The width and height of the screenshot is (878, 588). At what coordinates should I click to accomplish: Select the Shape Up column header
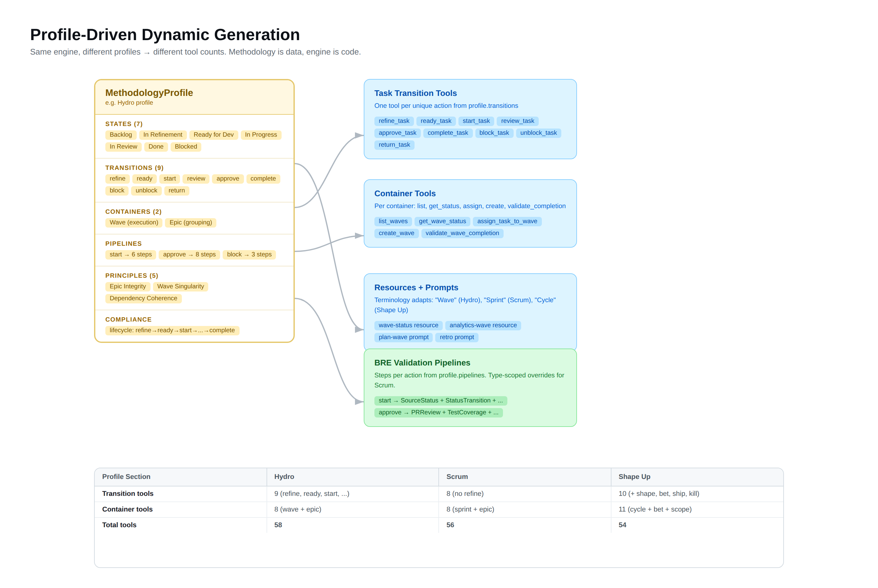click(x=634, y=477)
